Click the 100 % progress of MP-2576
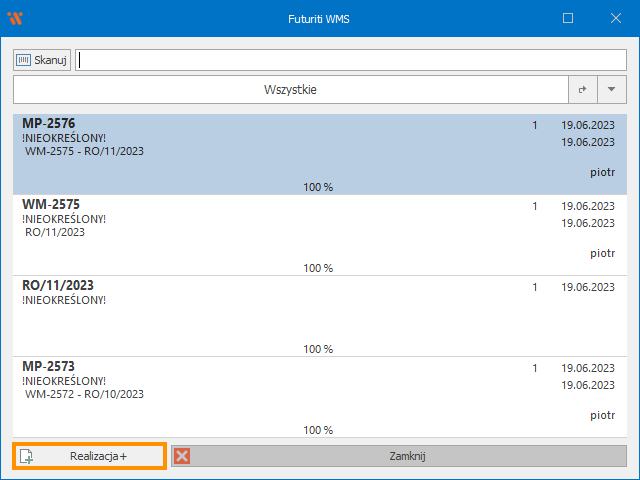 [318, 187]
